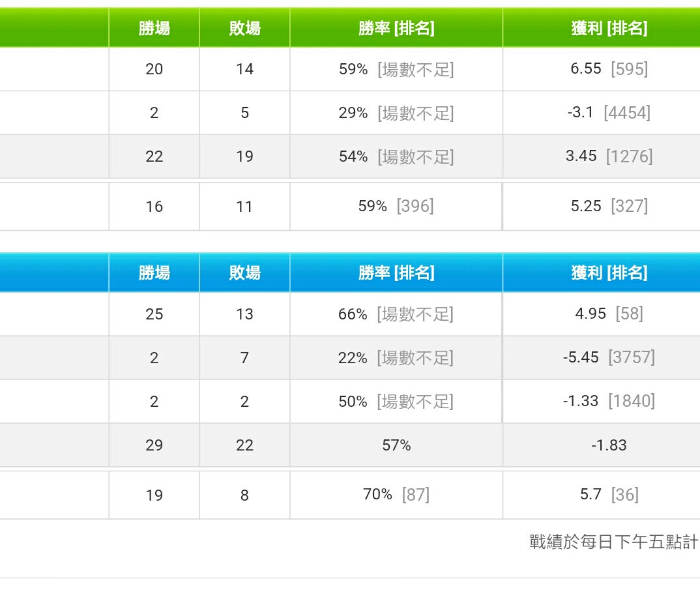Click the profit rank [1276]

pyautogui.click(x=630, y=156)
